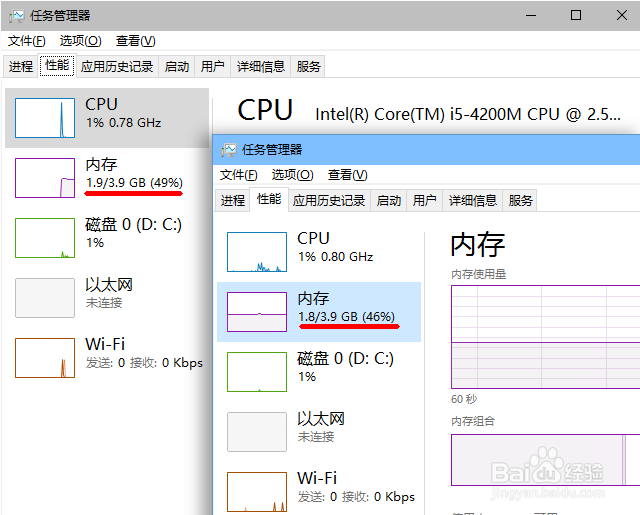Select CPU graph thumbnail in back window

tap(45, 118)
